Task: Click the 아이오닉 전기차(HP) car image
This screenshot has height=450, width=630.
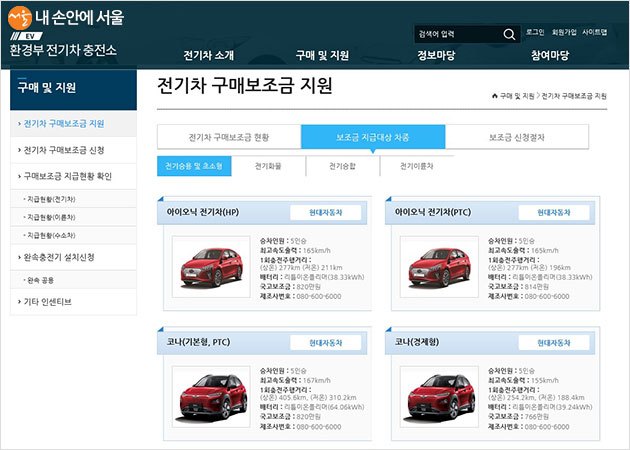Action: pyautogui.click(x=211, y=267)
